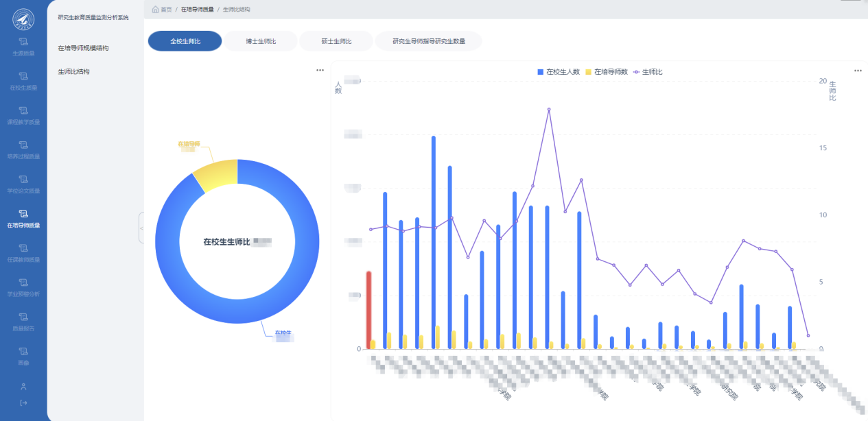Select the 学位论文质量 sidebar icon
The width and height of the screenshot is (868, 421).
click(23, 179)
